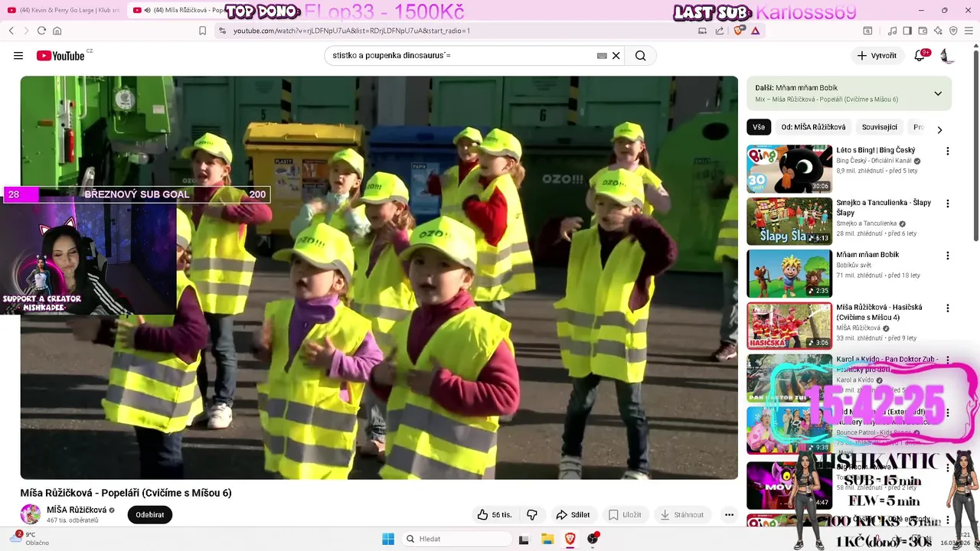Image resolution: width=980 pixels, height=551 pixels.
Task: Open more actions under the video
Action: 729,515
